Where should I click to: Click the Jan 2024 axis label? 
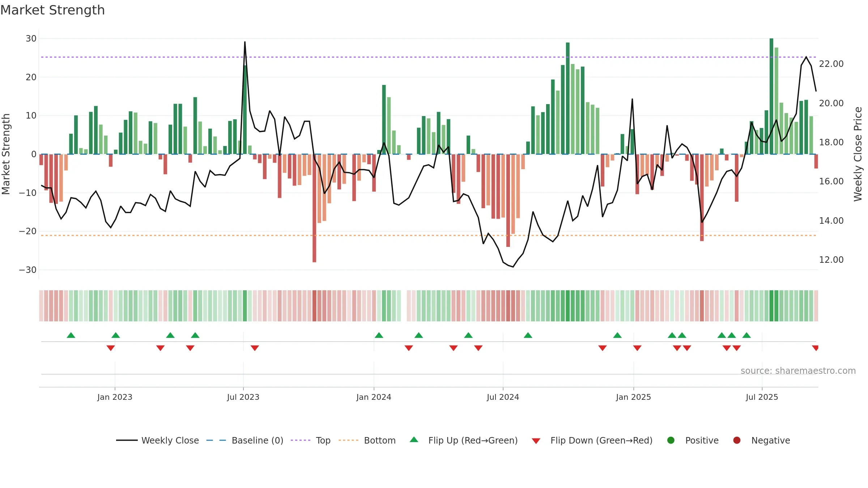(x=374, y=397)
